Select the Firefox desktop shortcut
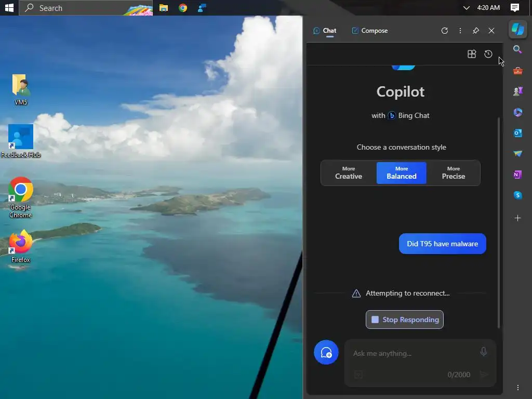Screen dimensions: 532x399 pyautogui.click(x=21, y=246)
